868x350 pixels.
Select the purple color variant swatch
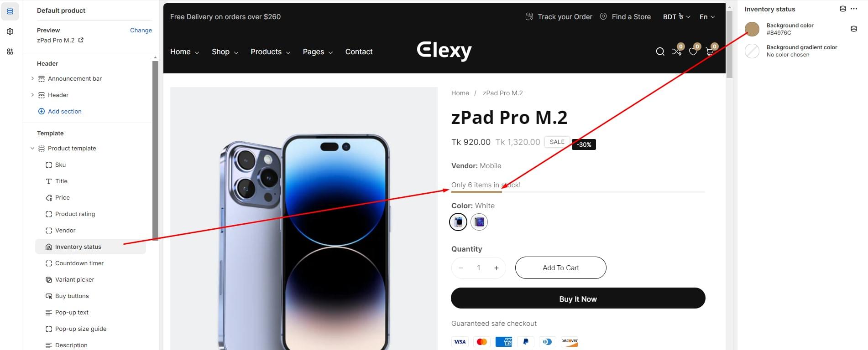click(x=479, y=222)
